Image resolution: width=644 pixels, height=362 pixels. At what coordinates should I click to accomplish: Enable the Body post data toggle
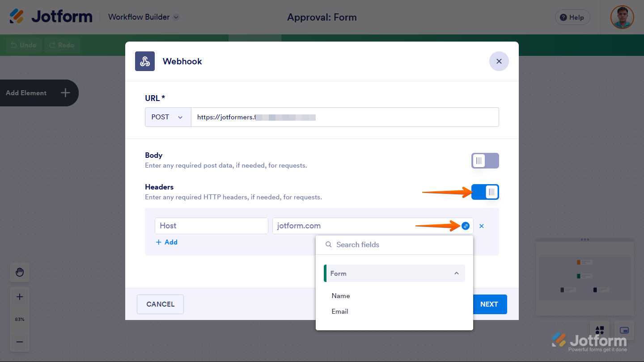(x=485, y=160)
